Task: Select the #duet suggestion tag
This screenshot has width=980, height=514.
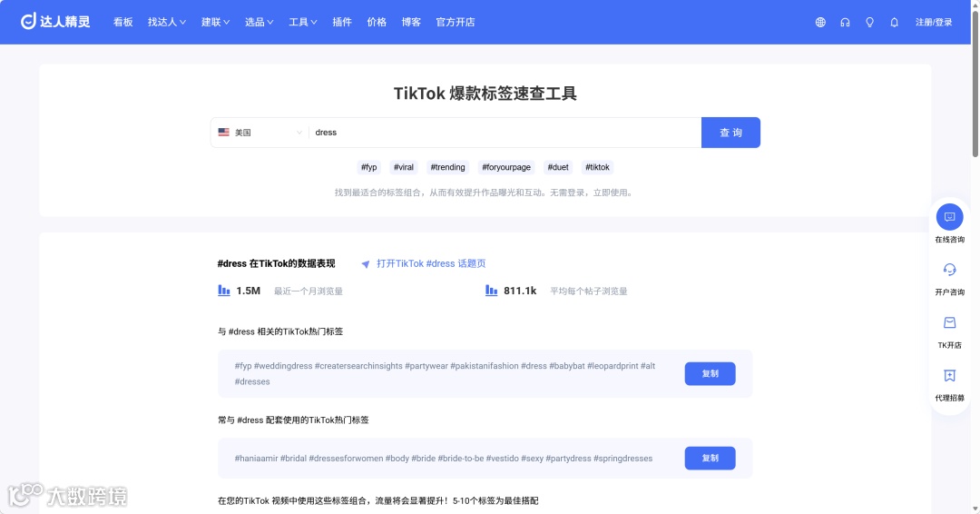Action: coord(558,167)
